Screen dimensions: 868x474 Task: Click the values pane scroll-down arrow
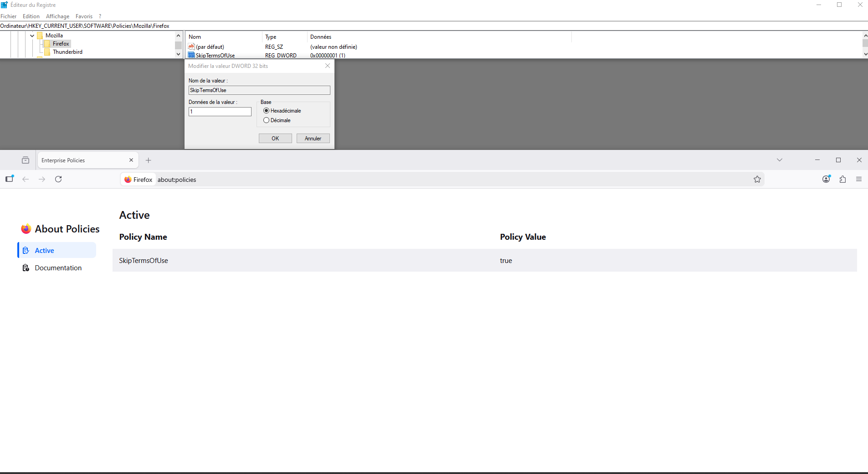pos(865,54)
